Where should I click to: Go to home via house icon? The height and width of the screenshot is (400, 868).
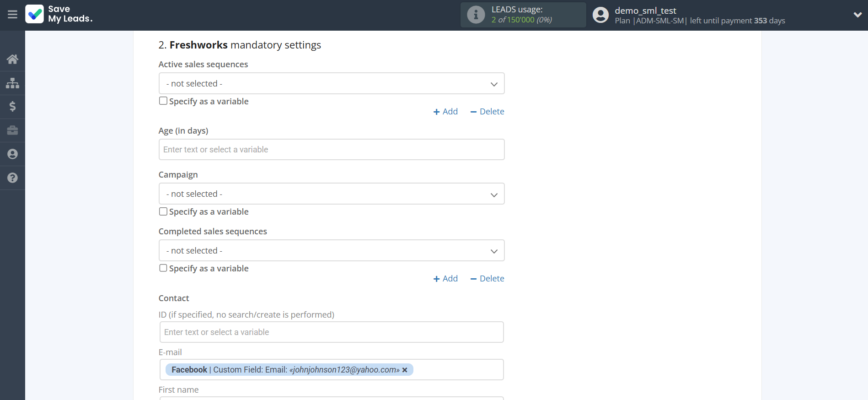click(12, 59)
